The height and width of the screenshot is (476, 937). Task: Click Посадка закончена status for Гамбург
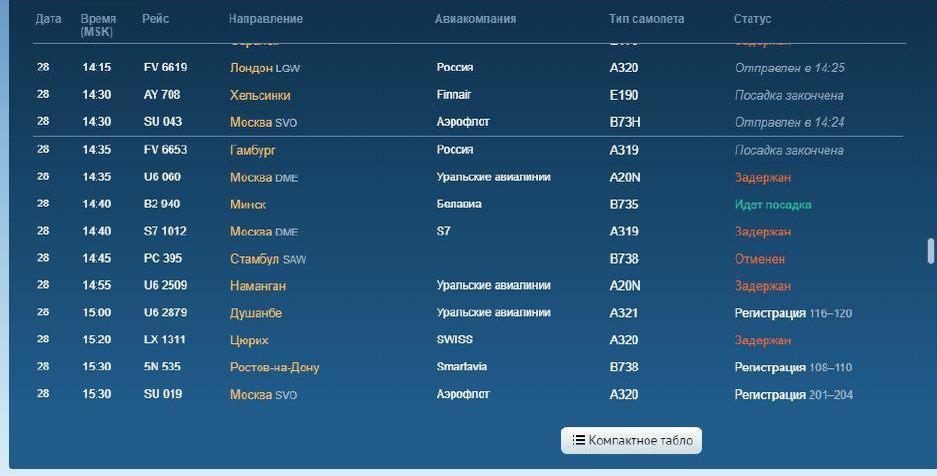point(789,151)
